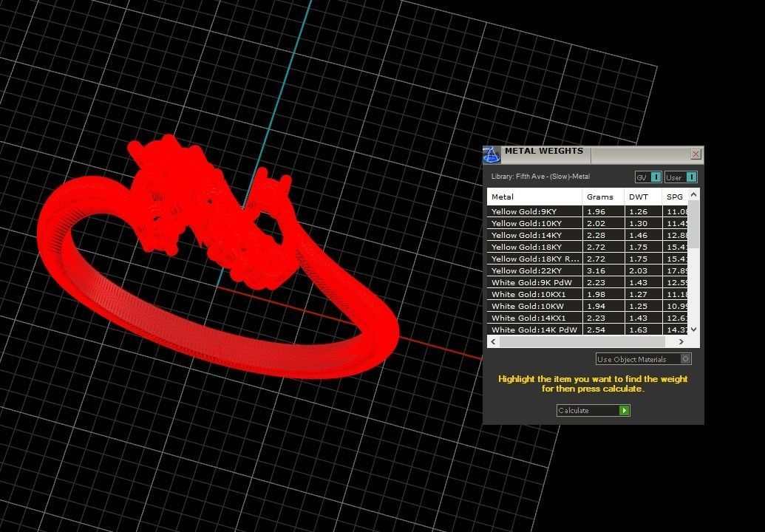Click the horizontal scrollbar thumb below the table
Screen dimensions: 765x532
pyautogui.click(x=582, y=342)
